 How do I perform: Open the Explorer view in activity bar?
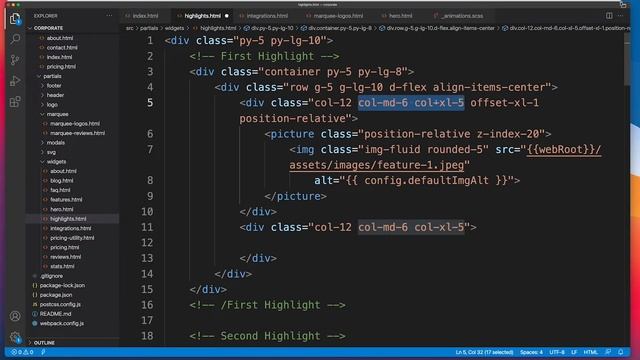(15, 19)
